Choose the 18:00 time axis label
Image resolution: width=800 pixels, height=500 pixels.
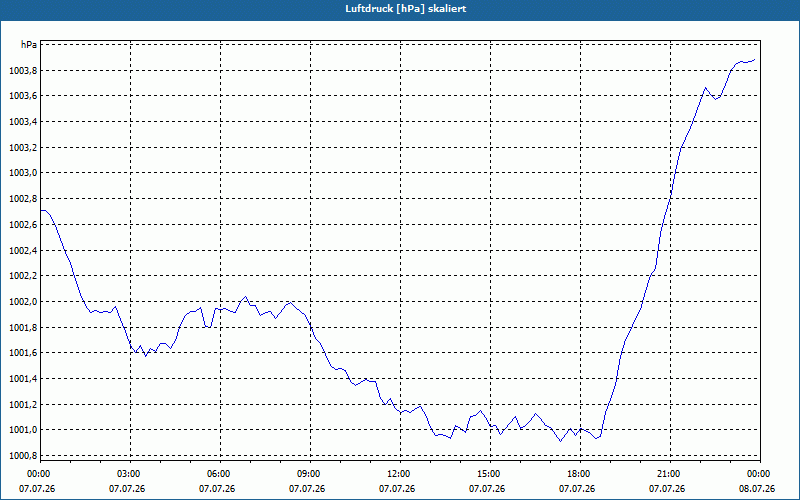click(x=580, y=473)
